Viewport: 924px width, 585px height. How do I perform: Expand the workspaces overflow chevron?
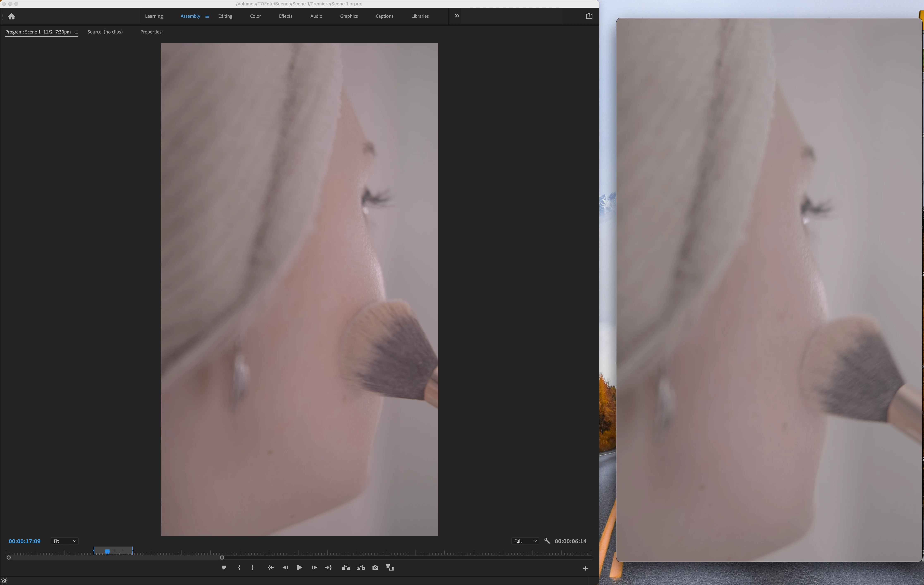point(457,16)
